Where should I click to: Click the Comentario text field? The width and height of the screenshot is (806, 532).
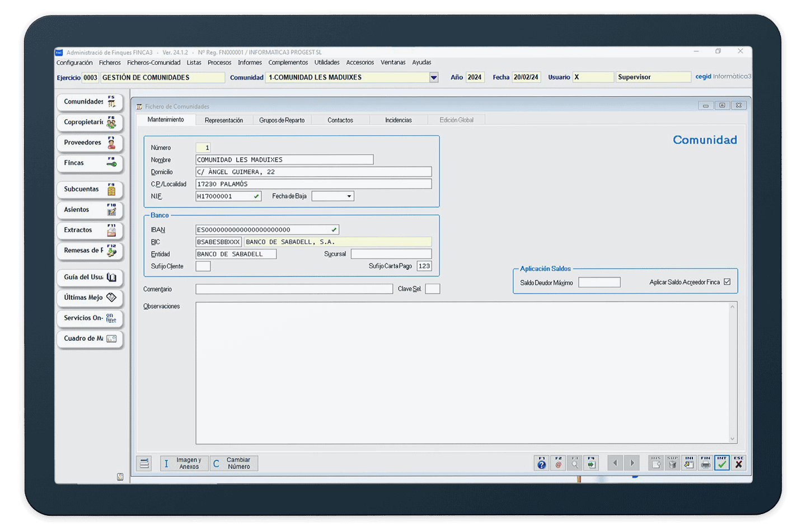[294, 289]
